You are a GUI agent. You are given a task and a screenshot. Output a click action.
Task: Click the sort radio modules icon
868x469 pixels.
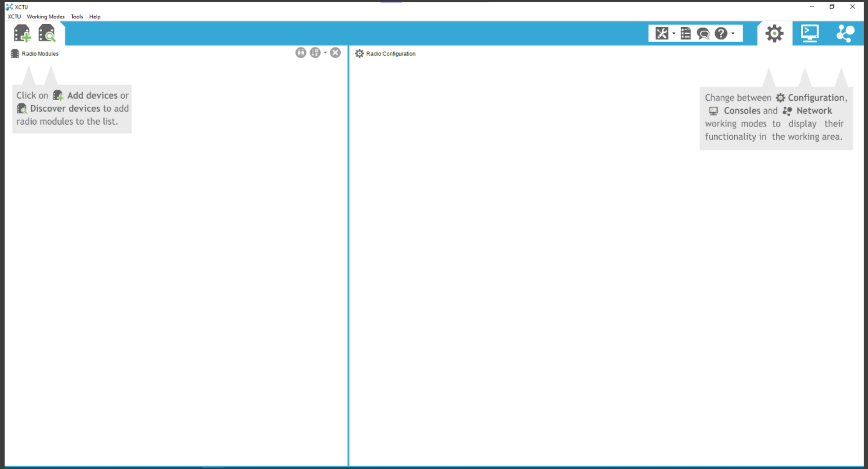[x=315, y=52]
